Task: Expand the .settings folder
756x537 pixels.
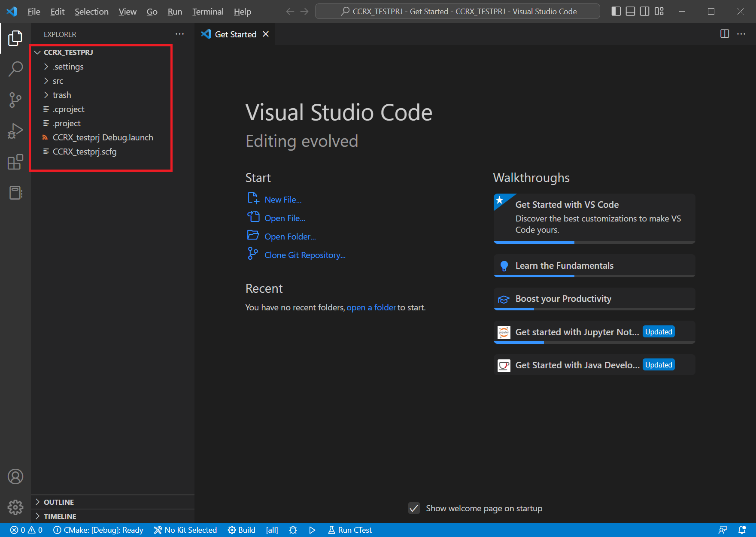Action: pyautogui.click(x=68, y=67)
